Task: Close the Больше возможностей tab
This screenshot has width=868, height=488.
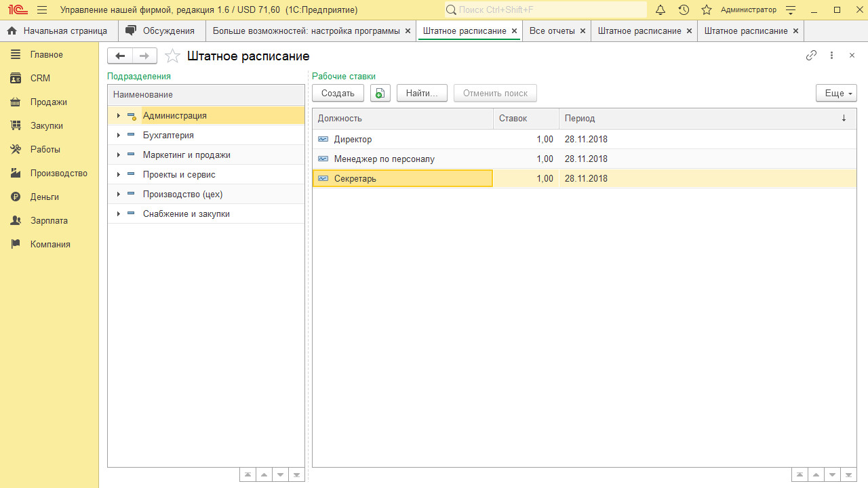Action: pos(408,31)
